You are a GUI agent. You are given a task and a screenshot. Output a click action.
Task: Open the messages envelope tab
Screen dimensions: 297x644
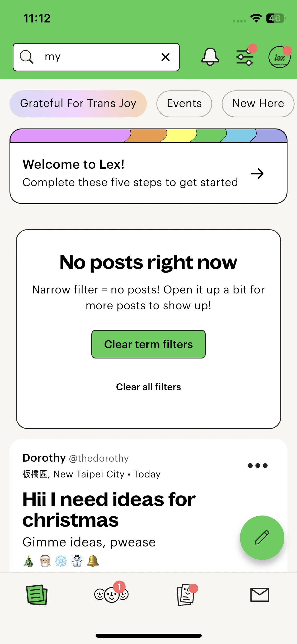coord(260,595)
